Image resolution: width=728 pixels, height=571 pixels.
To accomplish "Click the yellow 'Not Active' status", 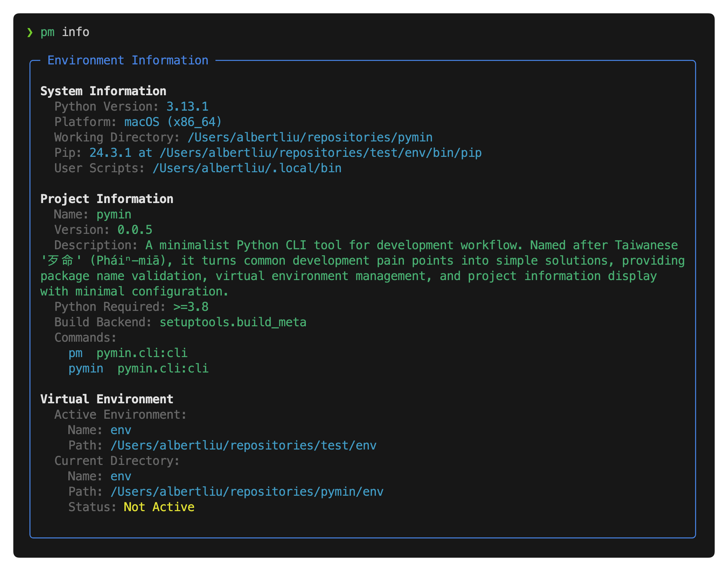I will pos(159,507).
